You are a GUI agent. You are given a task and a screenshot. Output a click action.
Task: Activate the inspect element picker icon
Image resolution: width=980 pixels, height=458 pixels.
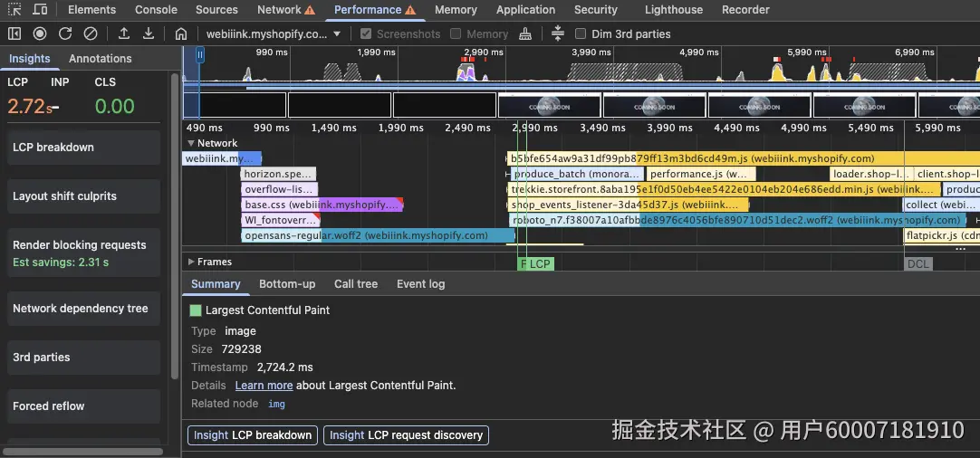tap(14, 9)
